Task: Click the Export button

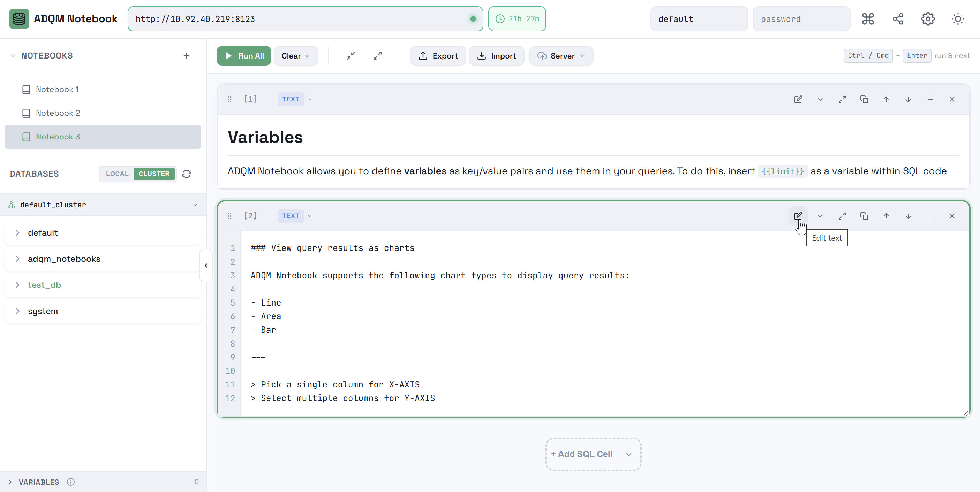Action: pyautogui.click(x=438, y=56)
